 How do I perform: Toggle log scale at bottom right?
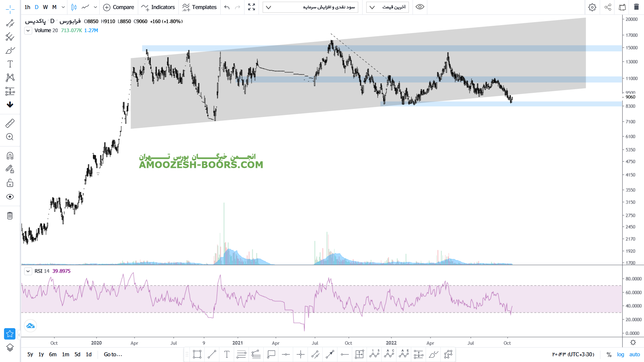[621, 354]
